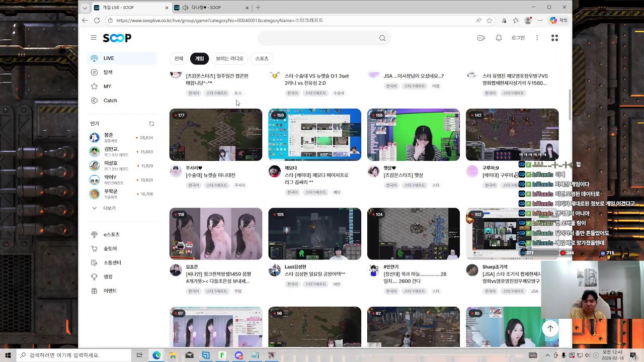Click 깨모다 streamer avatar

[275, 171]
